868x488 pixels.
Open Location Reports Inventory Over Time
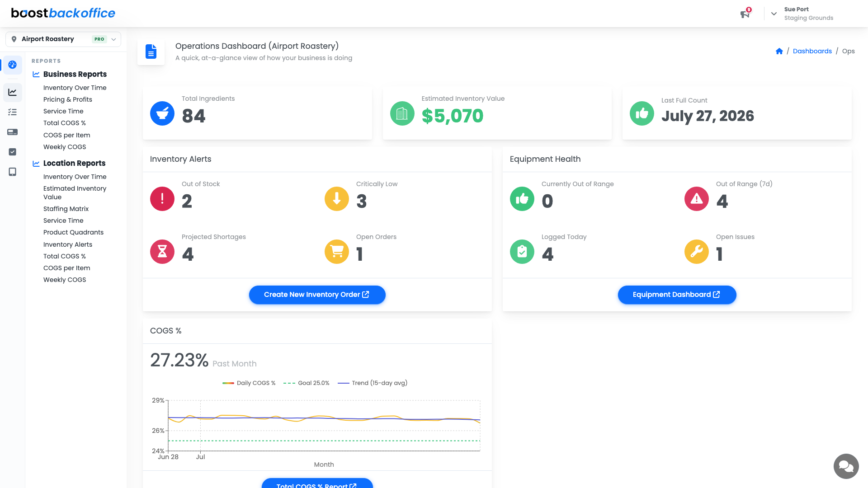pyautogui.click(x=75, y=177)
